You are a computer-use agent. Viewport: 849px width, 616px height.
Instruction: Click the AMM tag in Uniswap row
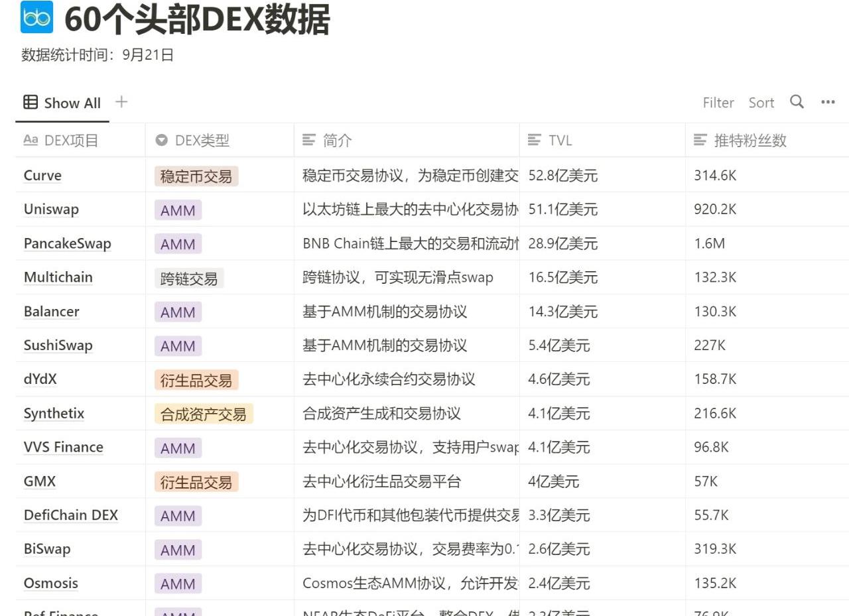tap(178, 210)
